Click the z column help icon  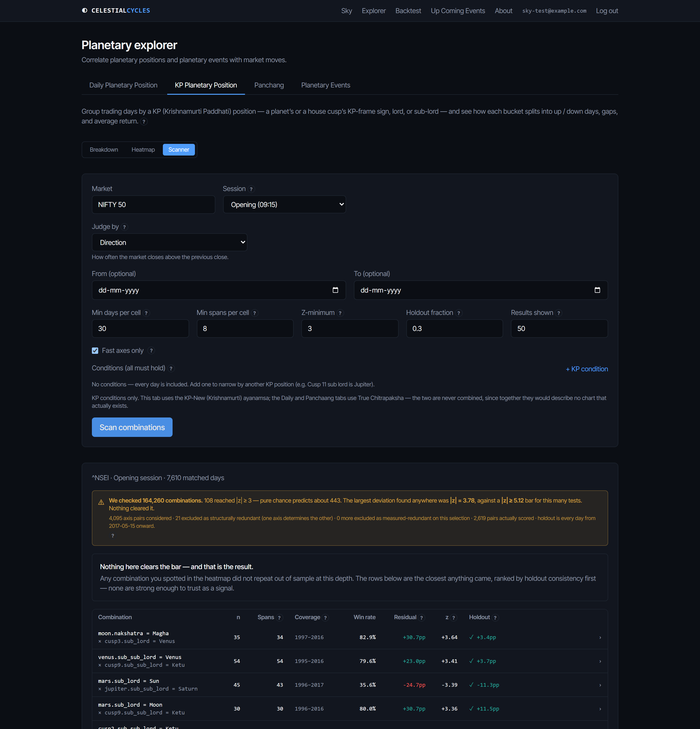tap(454, 618)
